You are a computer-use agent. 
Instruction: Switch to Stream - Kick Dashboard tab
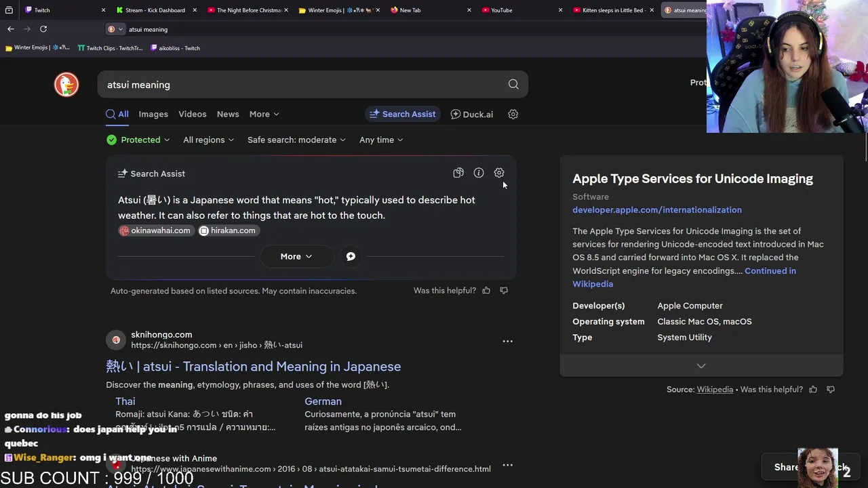tap(155, 10)
